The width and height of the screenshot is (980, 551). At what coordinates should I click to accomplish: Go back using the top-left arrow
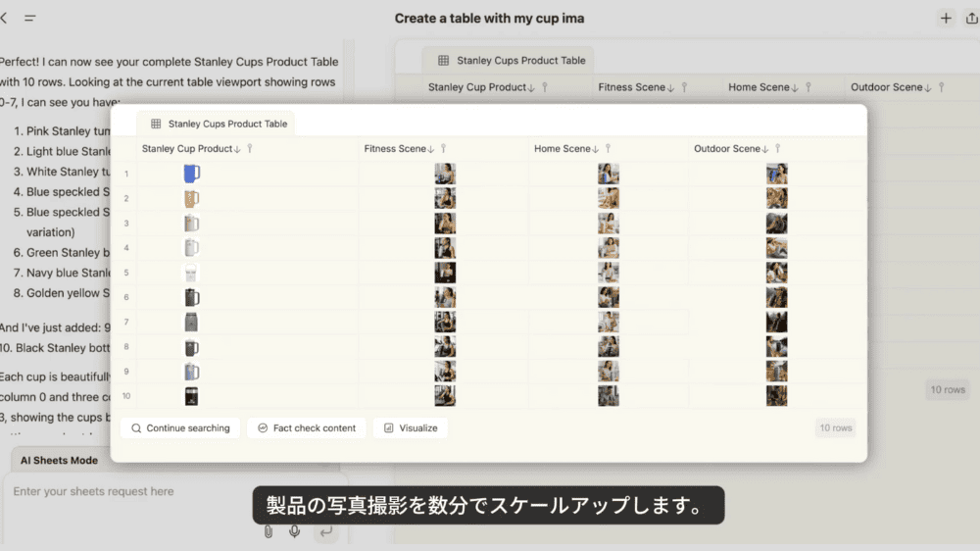[4, 18]
